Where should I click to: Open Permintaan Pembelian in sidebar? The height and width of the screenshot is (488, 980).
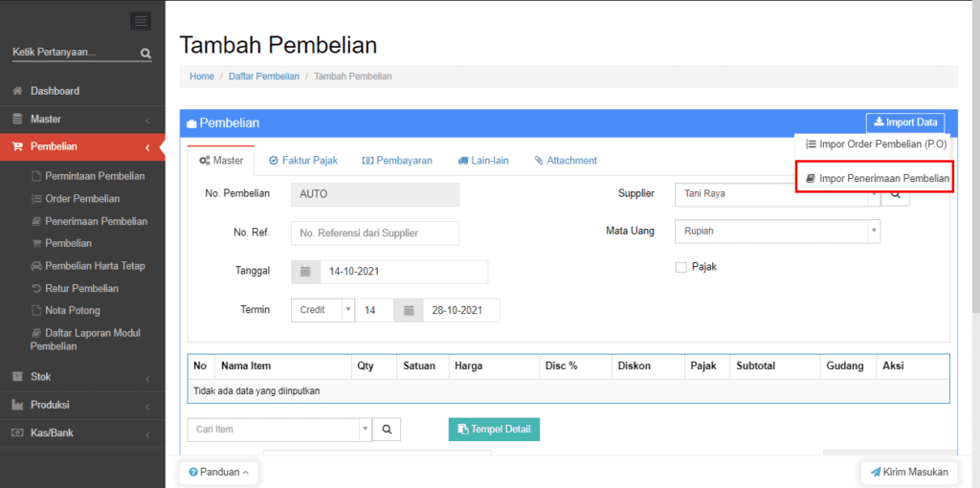click(x=95, y=176)
